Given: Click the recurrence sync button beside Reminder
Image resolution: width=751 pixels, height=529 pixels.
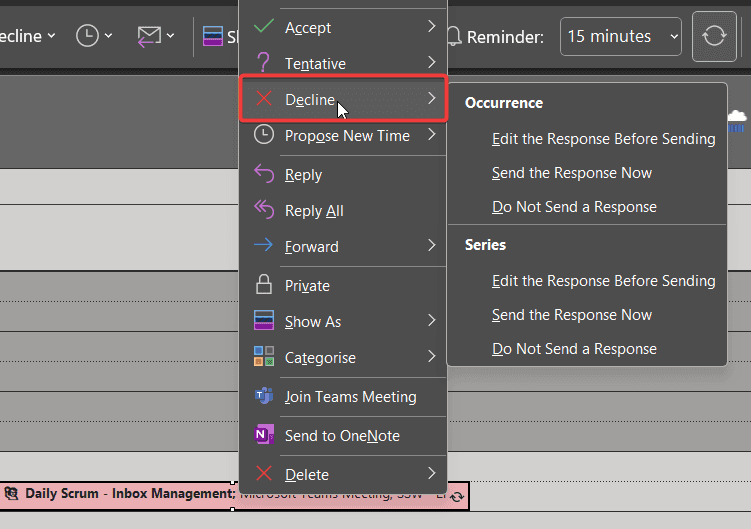Looking at the screenshot, I should (714, 36).
